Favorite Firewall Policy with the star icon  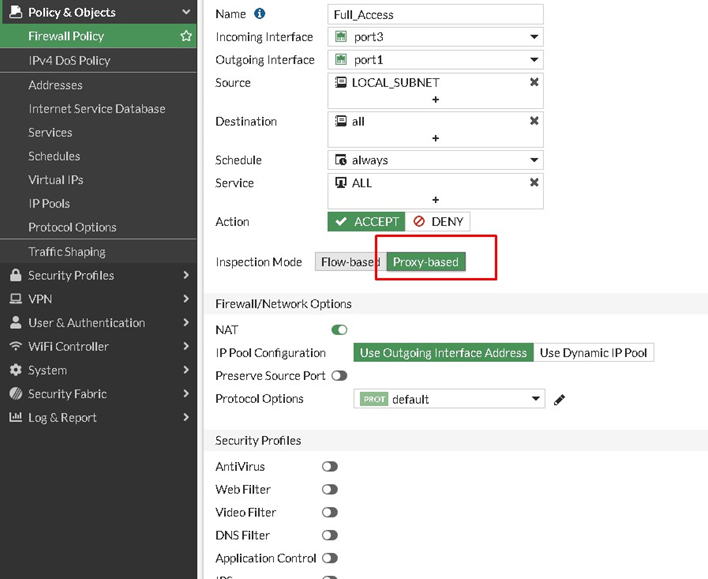(x=186, y=36)
